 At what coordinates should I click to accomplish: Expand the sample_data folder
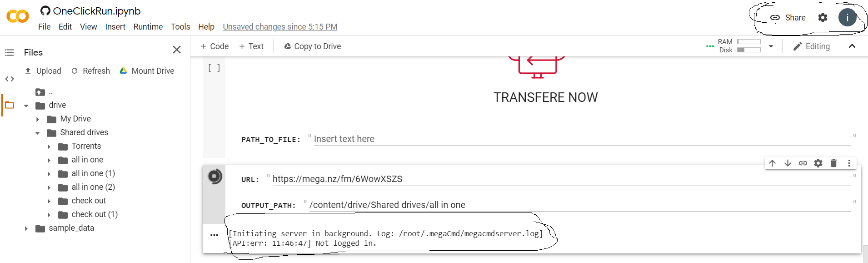coord(26,228)
